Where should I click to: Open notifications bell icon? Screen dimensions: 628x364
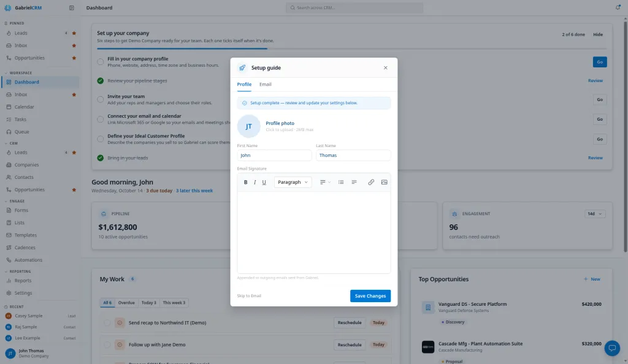click(618, 7)
